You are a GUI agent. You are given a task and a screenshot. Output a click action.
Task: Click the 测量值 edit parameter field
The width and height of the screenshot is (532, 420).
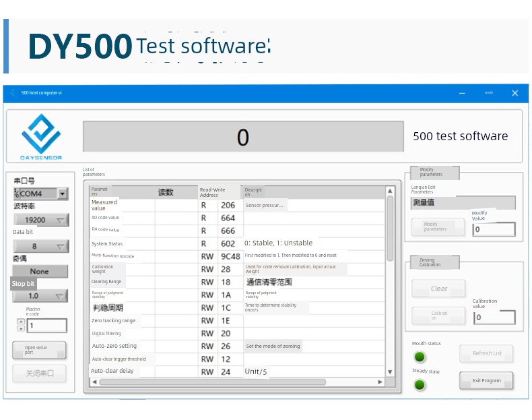[x=463, y=203]
